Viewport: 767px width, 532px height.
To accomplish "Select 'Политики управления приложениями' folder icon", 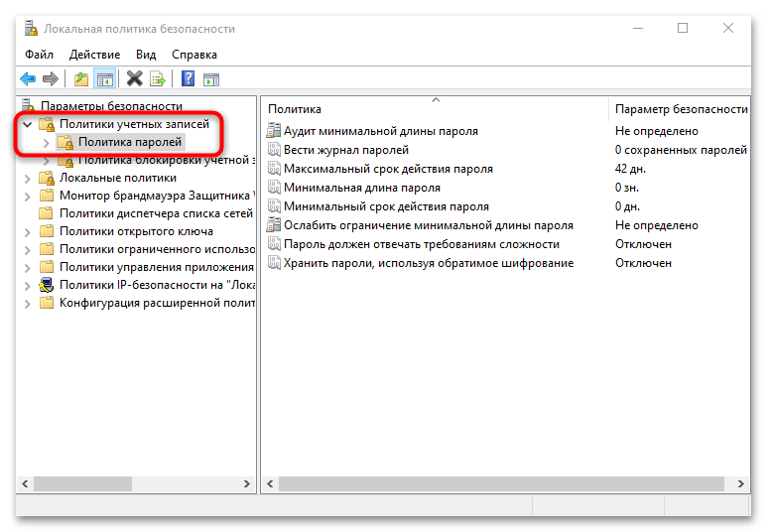I will coord(47,267).
